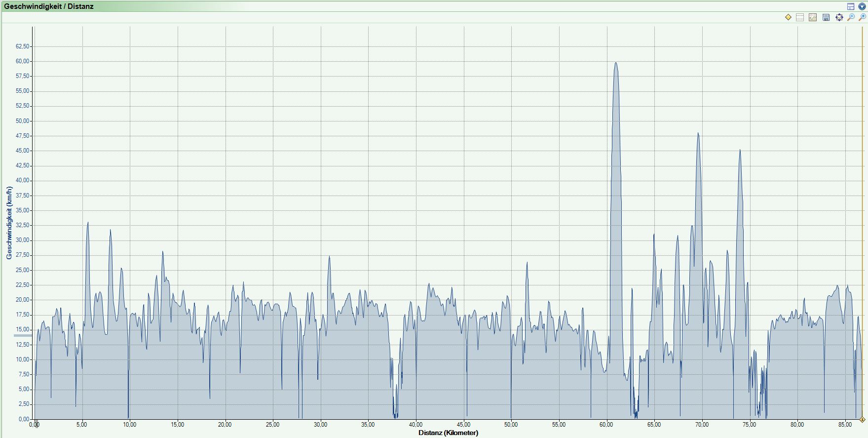Click the 60,00 distance axis tick label
This screenshot has width=868, height=438.
click(606, 425)
